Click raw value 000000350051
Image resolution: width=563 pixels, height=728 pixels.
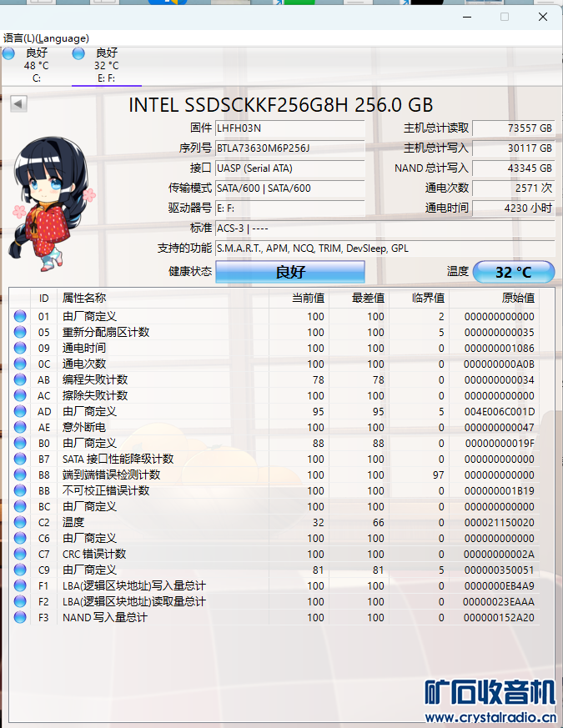pyautogui.click(x=500, y=570)
